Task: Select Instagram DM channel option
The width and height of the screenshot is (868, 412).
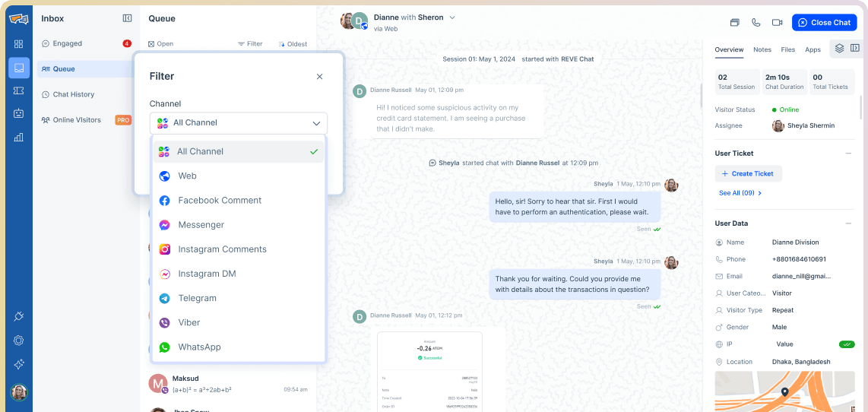Action: point(238,274)
